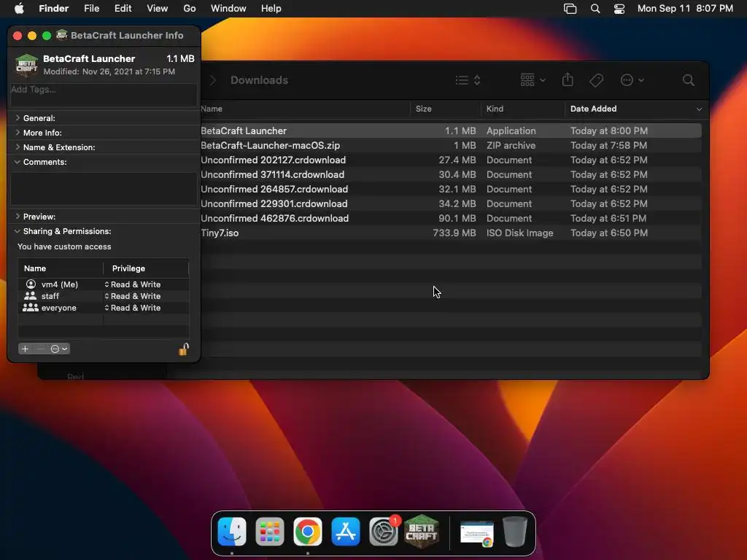
Task: Launch Google Chrome from the Dock
Action: 308,532
